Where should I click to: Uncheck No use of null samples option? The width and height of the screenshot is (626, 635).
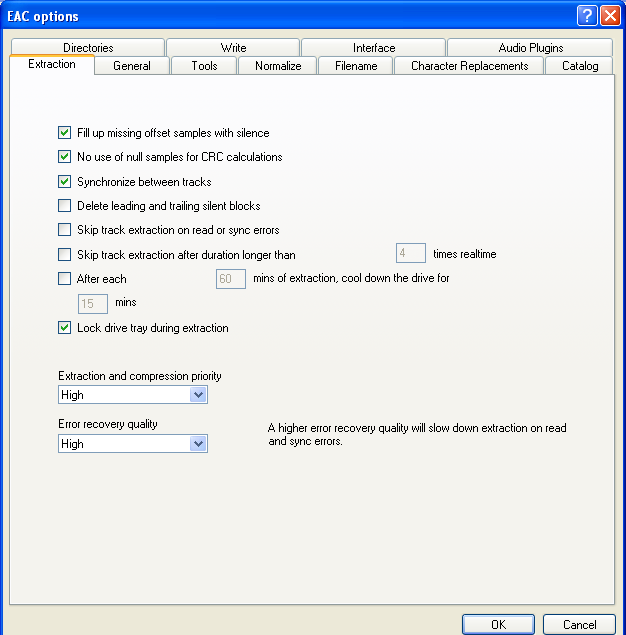point(65,157)
